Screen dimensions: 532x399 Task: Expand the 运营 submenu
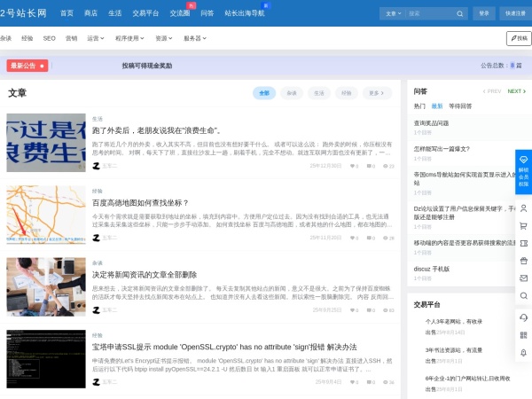click(x=96, y=38)
